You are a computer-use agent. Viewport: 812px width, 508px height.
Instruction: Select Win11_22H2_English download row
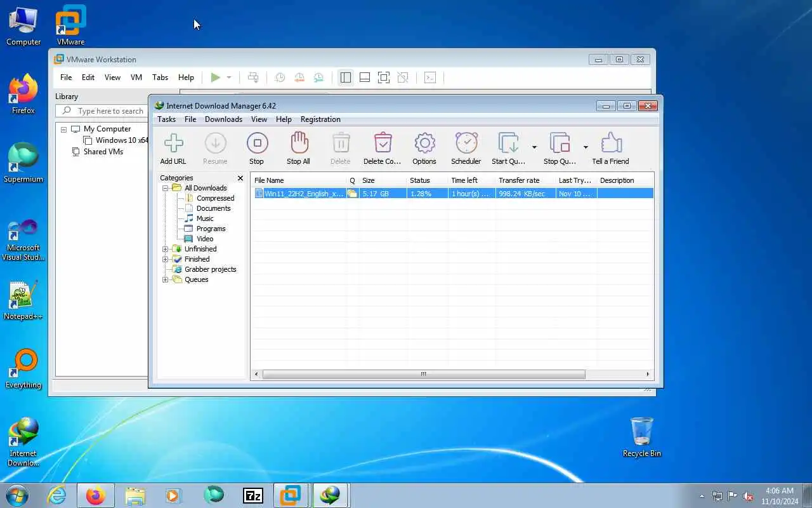coord(453,194)
